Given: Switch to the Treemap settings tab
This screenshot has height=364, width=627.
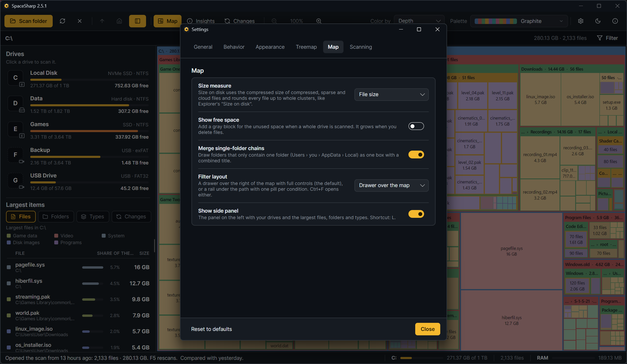Looking at the screenshot, I should tap(306, 47).
